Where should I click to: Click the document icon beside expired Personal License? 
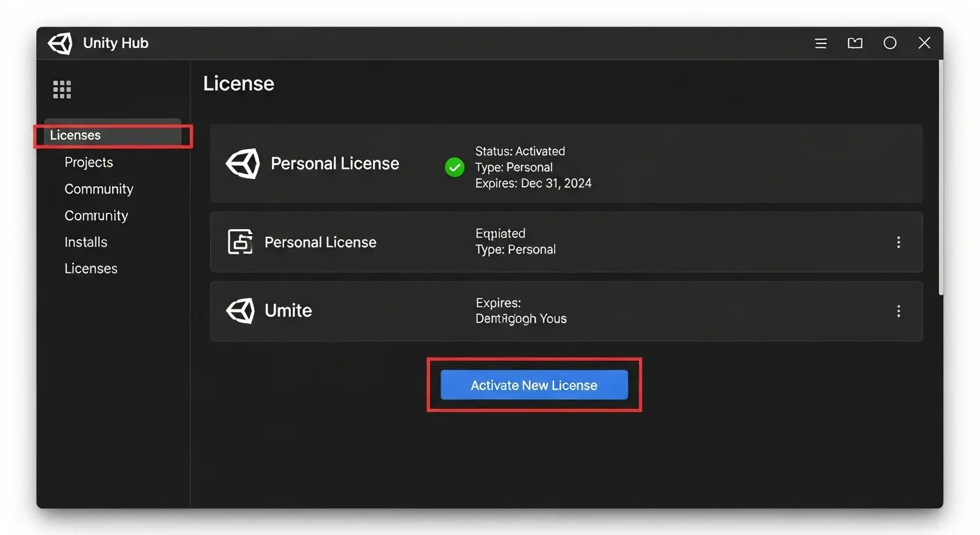(x=240, y=242)
